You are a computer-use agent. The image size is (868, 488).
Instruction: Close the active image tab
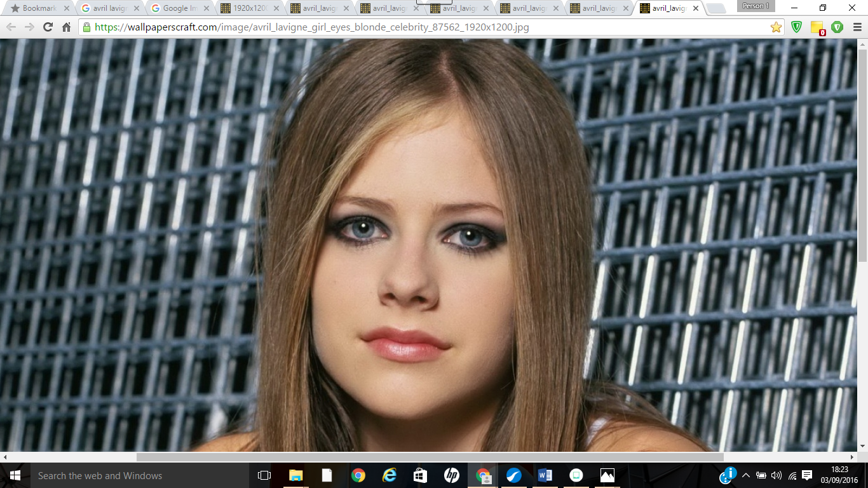[x=696, y=8]
